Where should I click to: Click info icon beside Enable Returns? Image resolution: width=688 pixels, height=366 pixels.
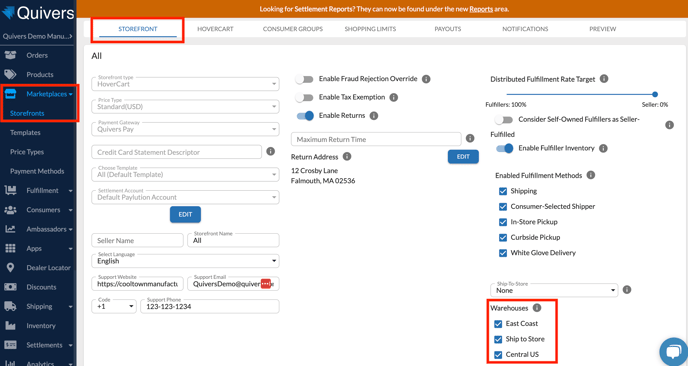tap(373, 116)
